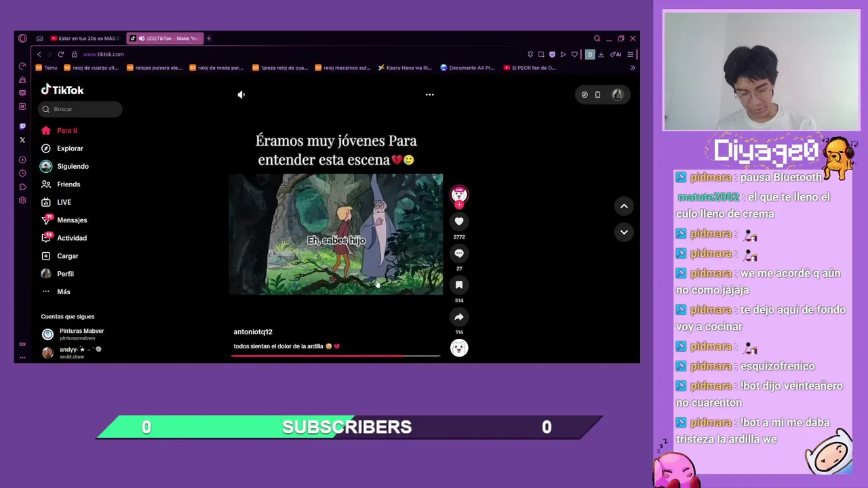This screenshot has height=488, width=868.
Task: Click the search magnifier in browser title bar
Action: [x=597, y=39]
